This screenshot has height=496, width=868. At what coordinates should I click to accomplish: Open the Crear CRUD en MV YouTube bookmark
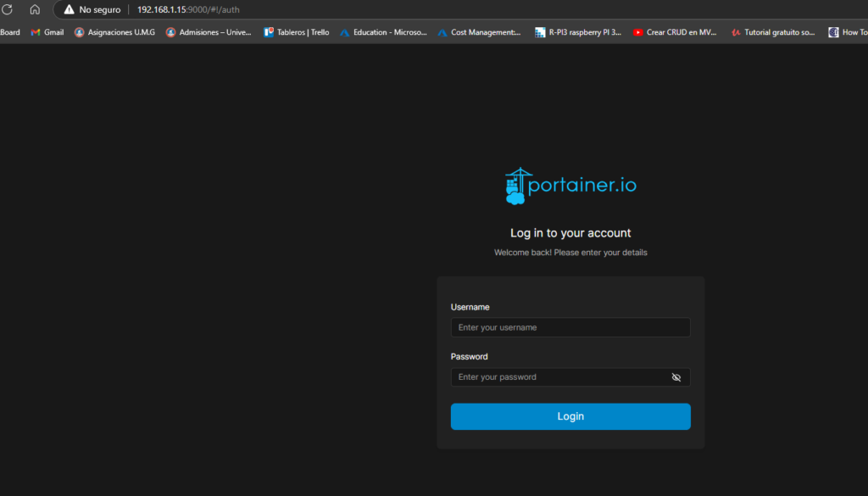click(x=675, y=32)
